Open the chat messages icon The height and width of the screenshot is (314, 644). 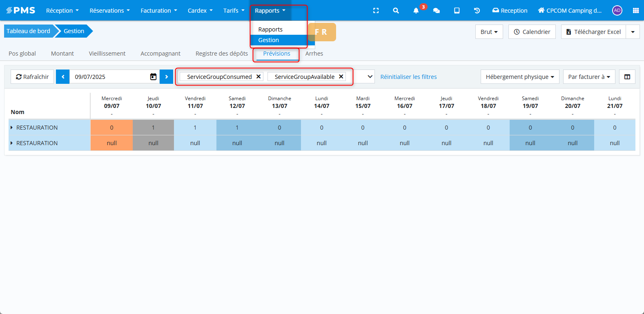(x=436, y=11)
